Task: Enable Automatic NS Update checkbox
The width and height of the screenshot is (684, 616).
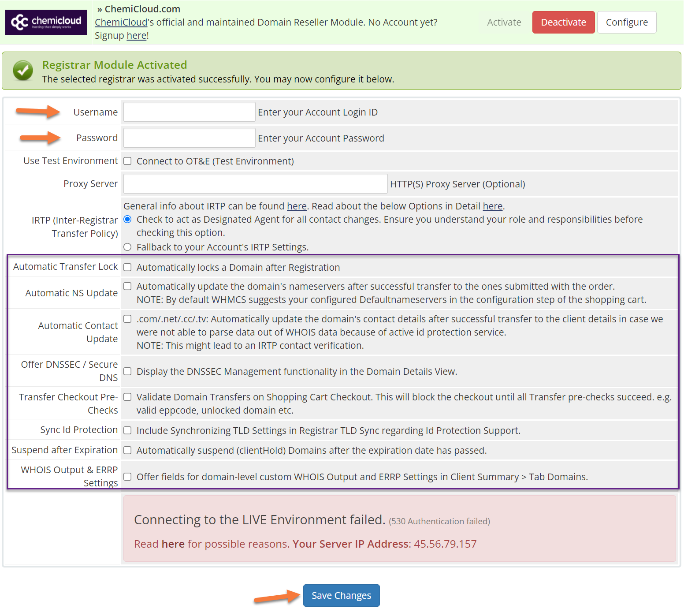Action: [127, 286]
